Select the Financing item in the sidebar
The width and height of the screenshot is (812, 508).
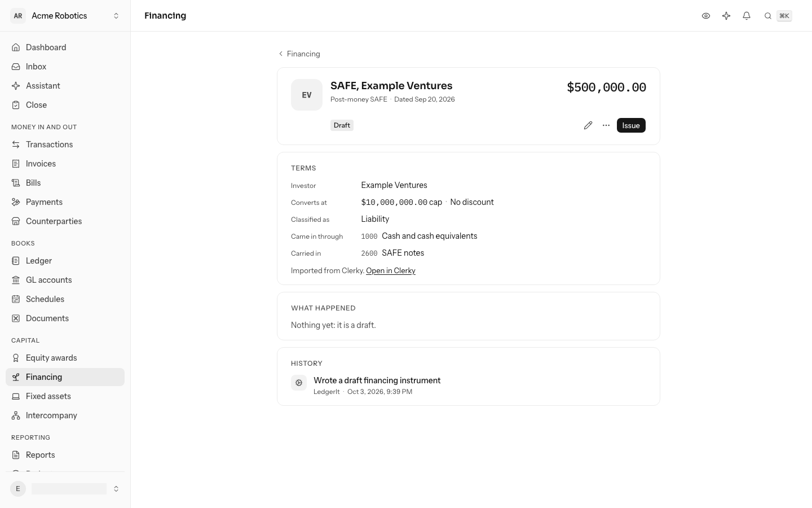click(x=65, y=377)
